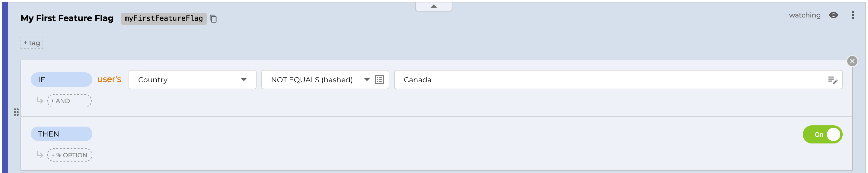Open the three-dot kebab menu
Image resolution: width=868 pixels, height=173 pixels.
pos(853,15)
